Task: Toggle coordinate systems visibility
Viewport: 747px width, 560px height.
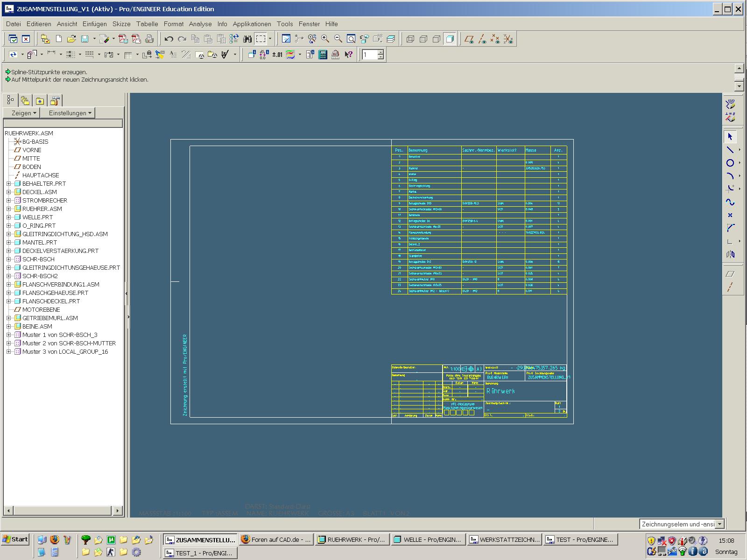Action: click(x=508, y=39)
